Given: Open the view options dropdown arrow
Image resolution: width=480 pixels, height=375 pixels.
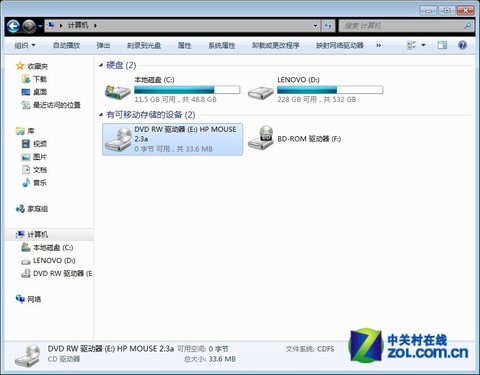Looking at the screenshot, I should click(423, 45).
